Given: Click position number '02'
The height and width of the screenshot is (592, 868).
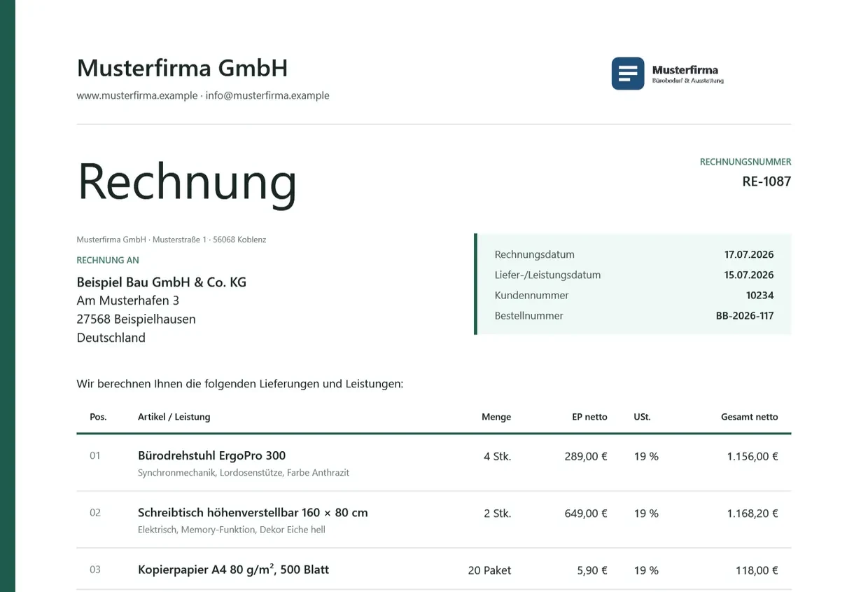Looking at the screenshot, I should 95,512.
